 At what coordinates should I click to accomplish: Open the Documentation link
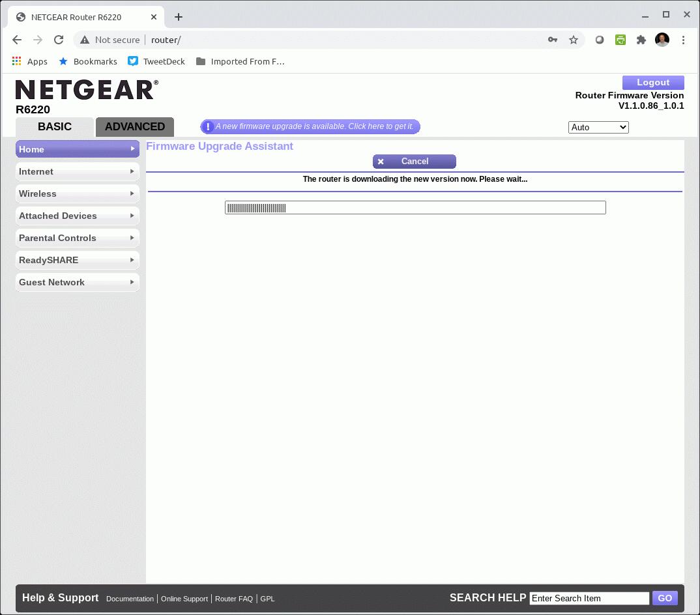pos(130,599)
